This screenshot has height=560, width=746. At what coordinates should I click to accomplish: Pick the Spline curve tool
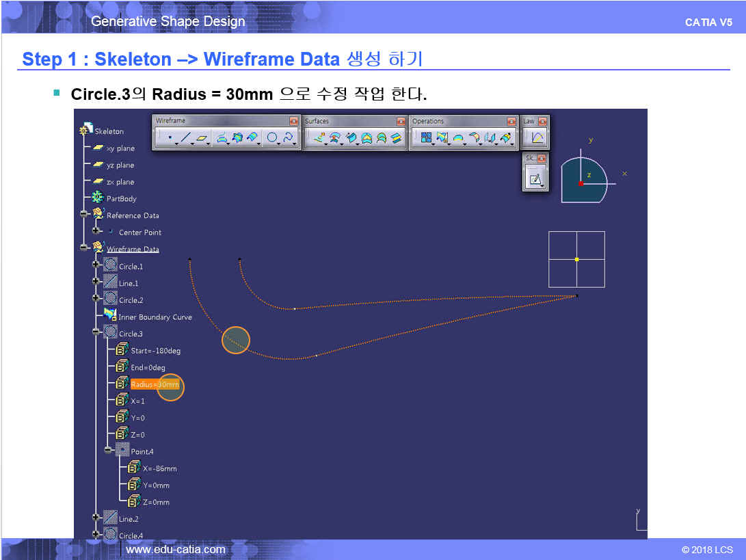289,137
